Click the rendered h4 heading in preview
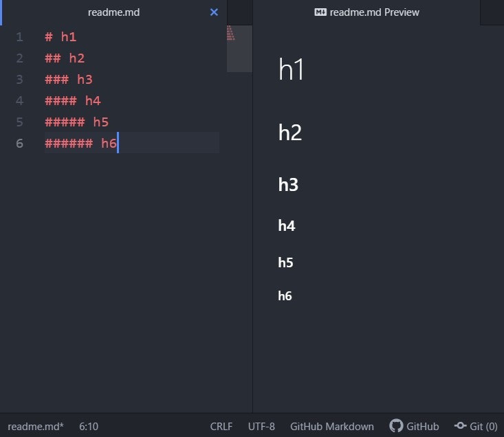Image resolution: width=504 pixels, height=437 pixels. (x=287, y=225)
